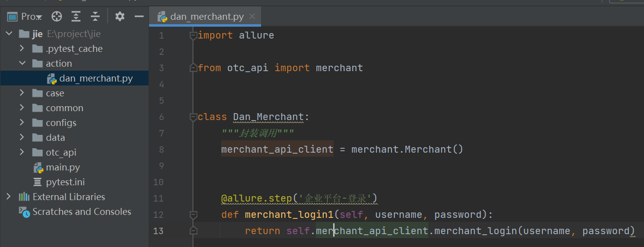Click Python icon on editor tab
The height and width of the screenshot is (247, 644).
[x=162, y=17]
